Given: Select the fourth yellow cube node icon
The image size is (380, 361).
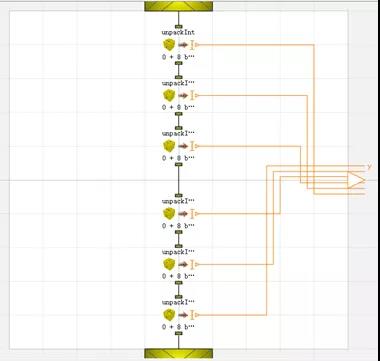Looking at the screenshot, I should click(169, 214).
